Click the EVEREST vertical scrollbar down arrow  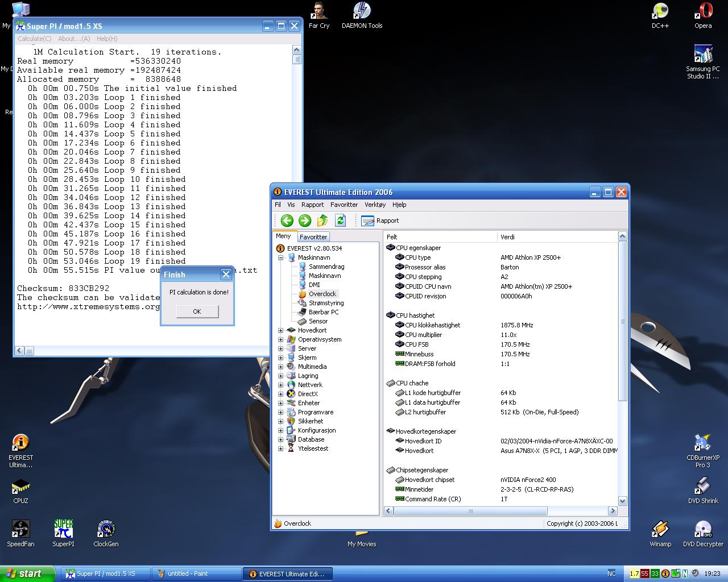click(622, 501)
